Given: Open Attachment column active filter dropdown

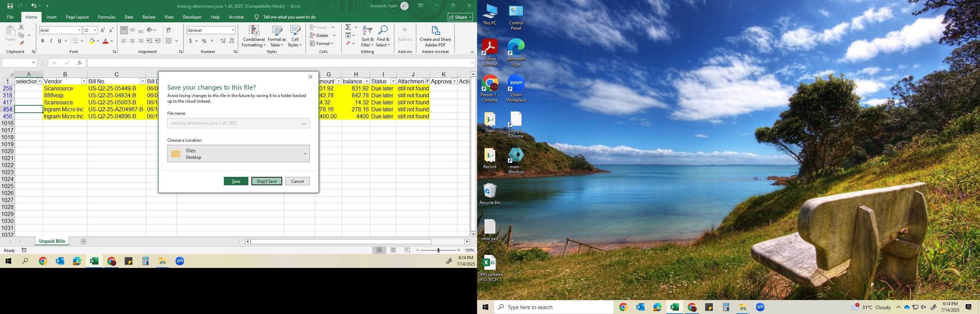Looking at the screenshot, I should click(x=427, y=81).
